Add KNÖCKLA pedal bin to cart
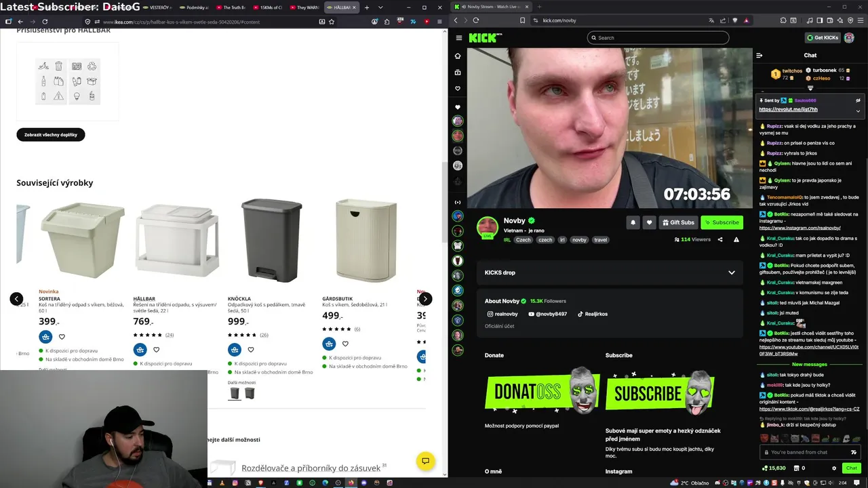 coord(234,350)
